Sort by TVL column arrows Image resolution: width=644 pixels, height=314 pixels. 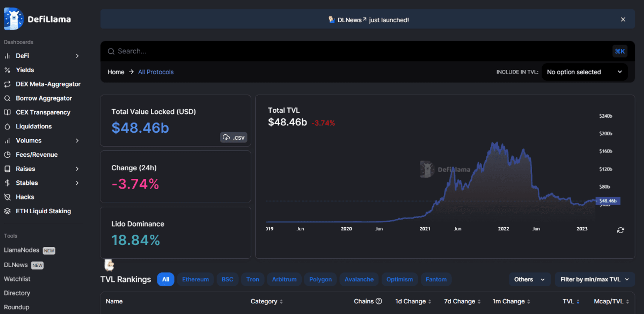578,301
